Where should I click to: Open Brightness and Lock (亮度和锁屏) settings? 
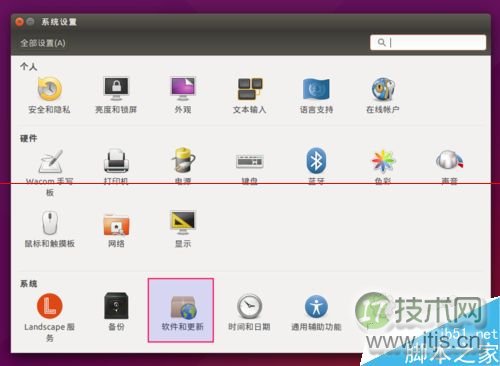coord(116,95)
